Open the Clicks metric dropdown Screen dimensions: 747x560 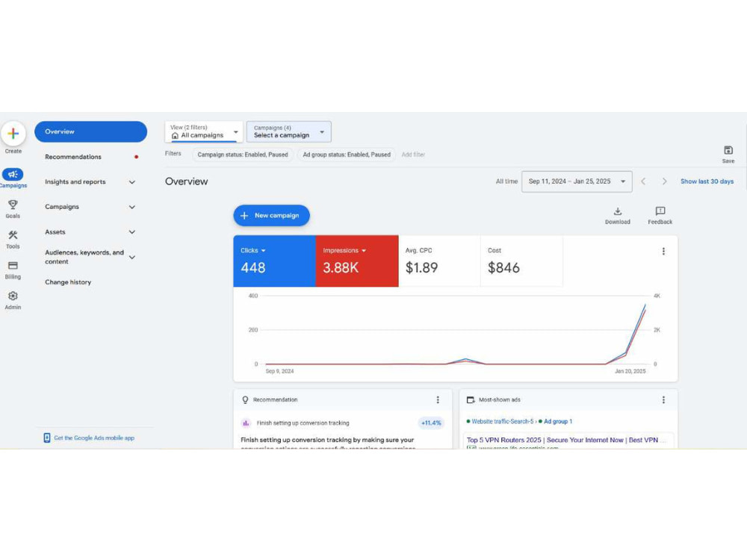(253, 250)
